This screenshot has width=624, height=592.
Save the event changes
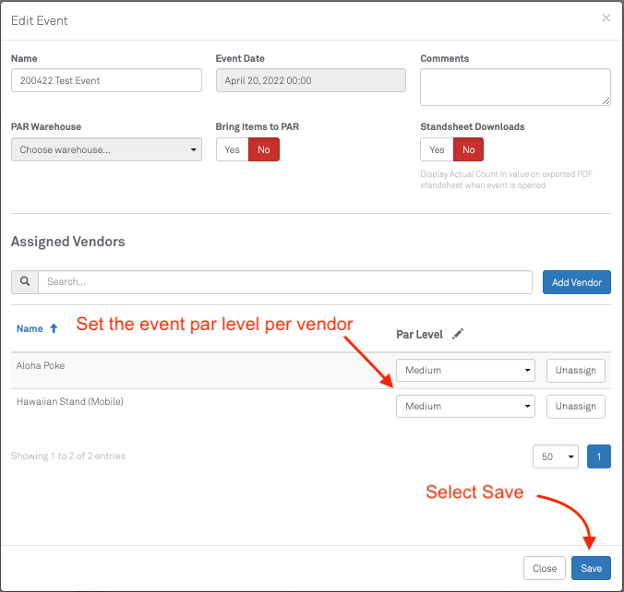pos(591,568)
